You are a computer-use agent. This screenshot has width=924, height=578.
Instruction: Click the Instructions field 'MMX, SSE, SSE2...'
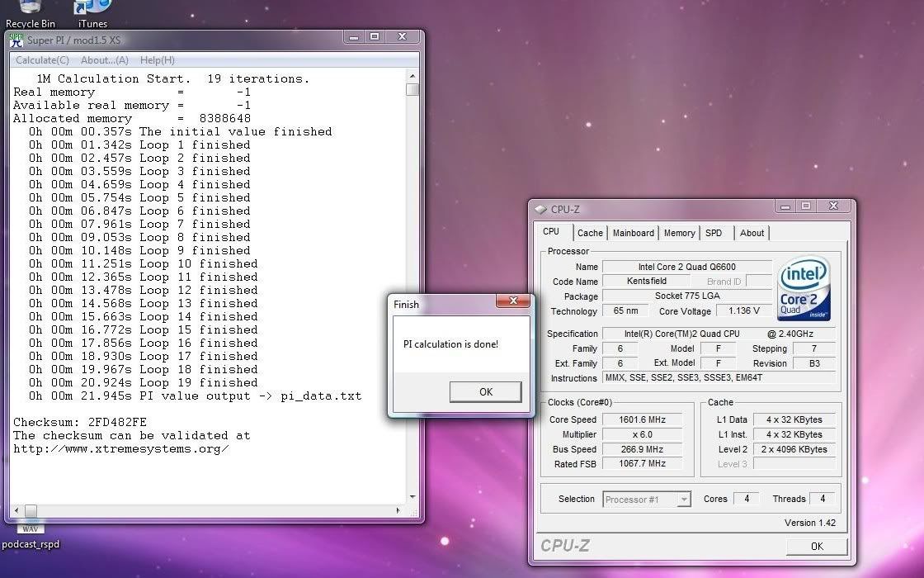pos(719,378)
